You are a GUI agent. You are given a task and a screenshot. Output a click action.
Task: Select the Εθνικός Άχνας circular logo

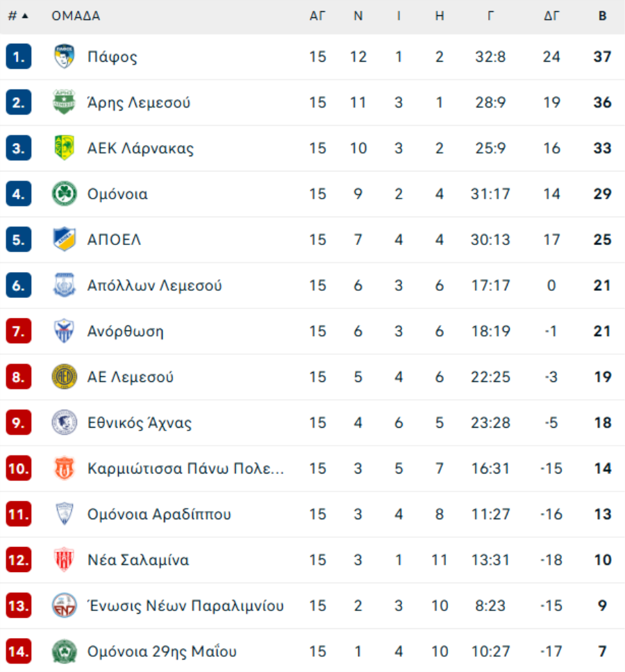[x=65, y=423]
